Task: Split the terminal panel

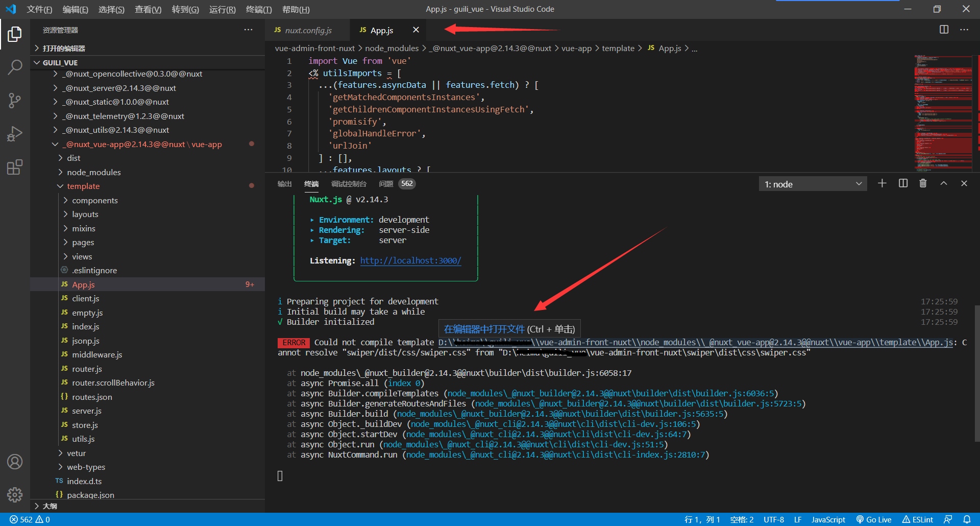Action: tap(903, 183)
